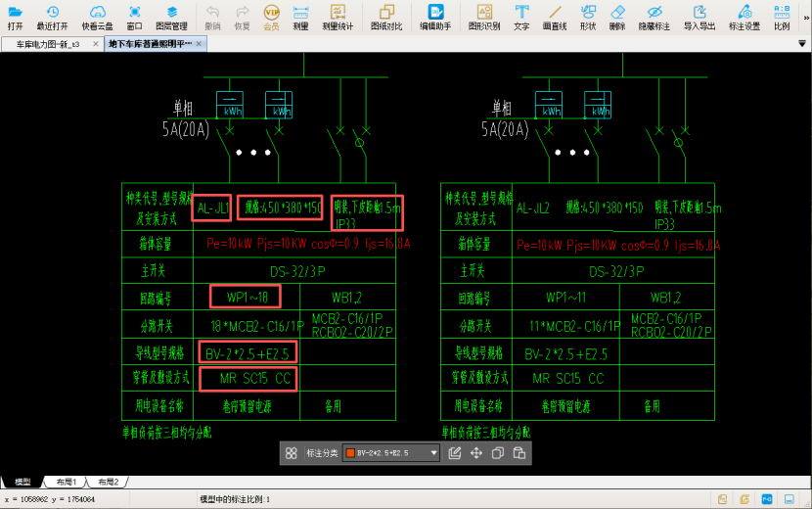Viewport: 812px width, 509px height.
Task: Undo with the 撤销 arrow
Action: [x=212, y=17]
